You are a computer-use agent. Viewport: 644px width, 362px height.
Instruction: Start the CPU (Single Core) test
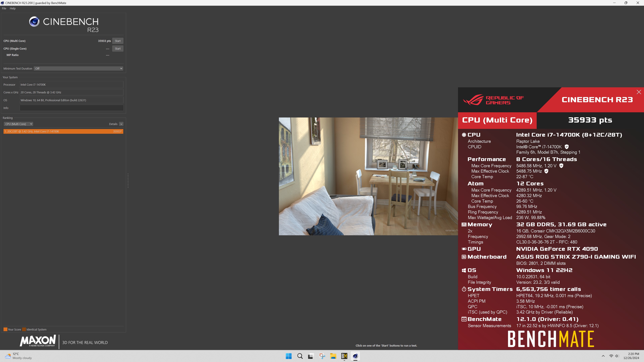118,49
